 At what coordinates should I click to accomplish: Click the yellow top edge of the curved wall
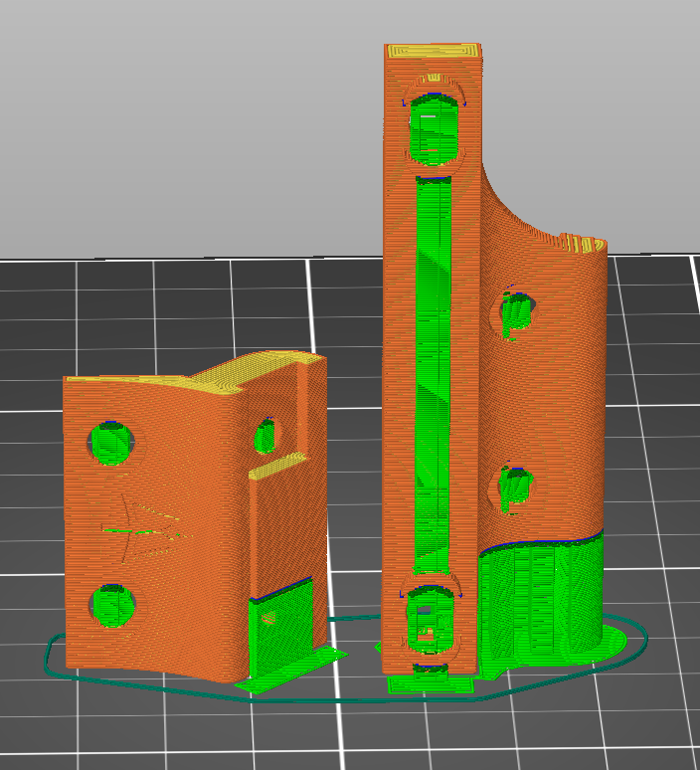582,244
